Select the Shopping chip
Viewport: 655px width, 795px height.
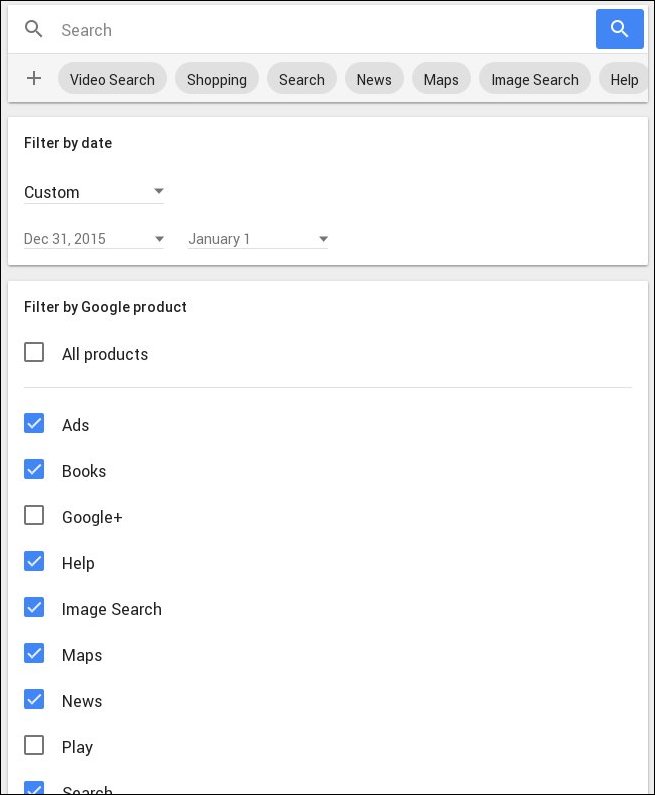pyautogui.click(x=217, y=80)
